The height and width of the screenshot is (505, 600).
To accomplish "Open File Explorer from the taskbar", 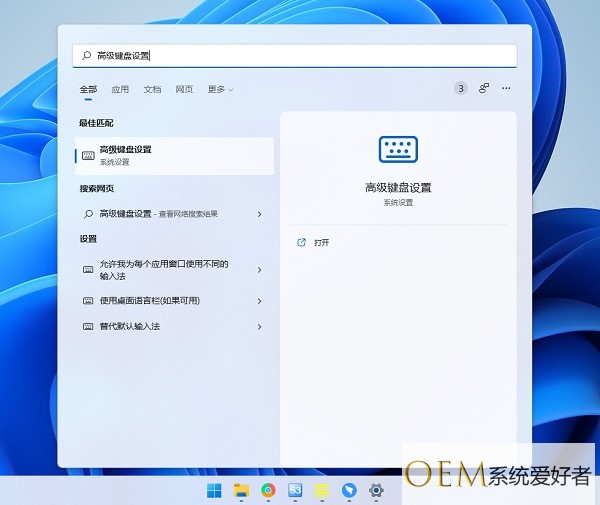I will point(241,490).
